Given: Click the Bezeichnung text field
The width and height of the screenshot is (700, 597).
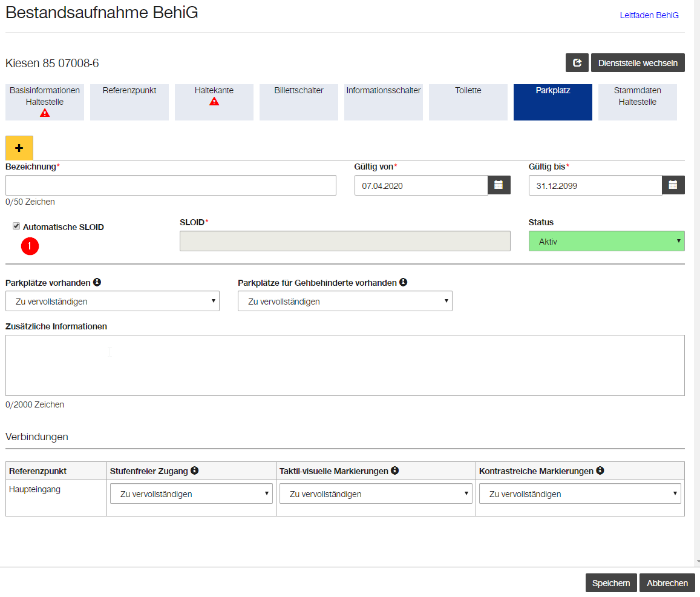Looking at the screenshot, I should coord(171,185).
